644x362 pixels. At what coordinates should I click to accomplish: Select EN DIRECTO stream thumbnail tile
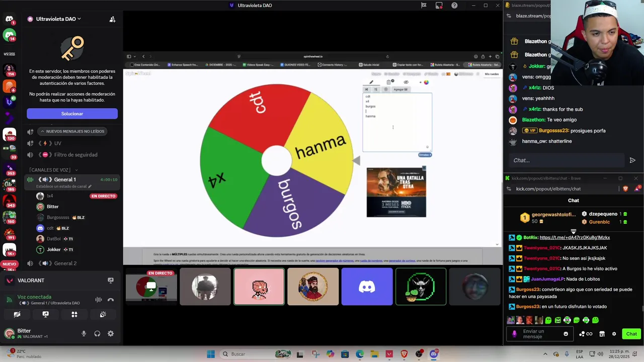[151, 287]
